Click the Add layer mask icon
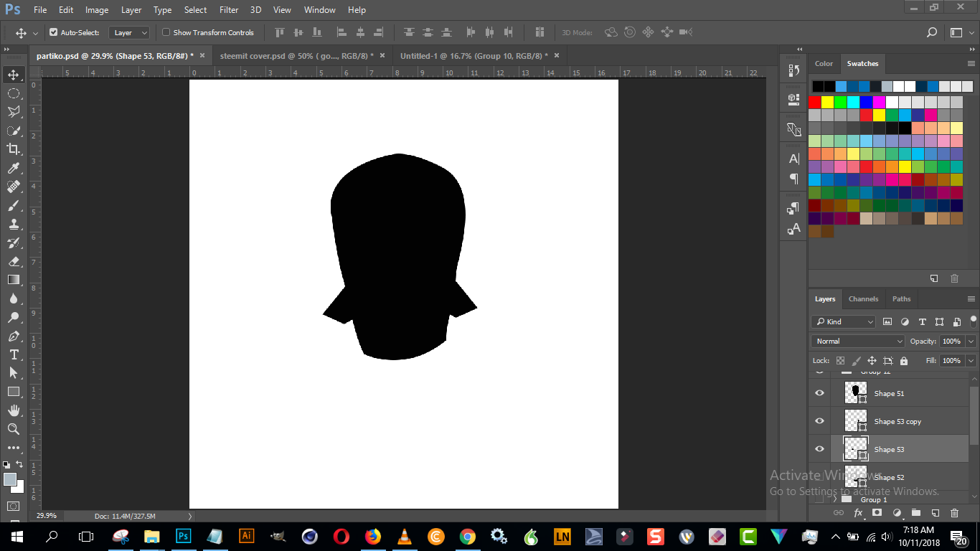Image resolution: width=980 pixels, height=551 pixels. [877, 513]
